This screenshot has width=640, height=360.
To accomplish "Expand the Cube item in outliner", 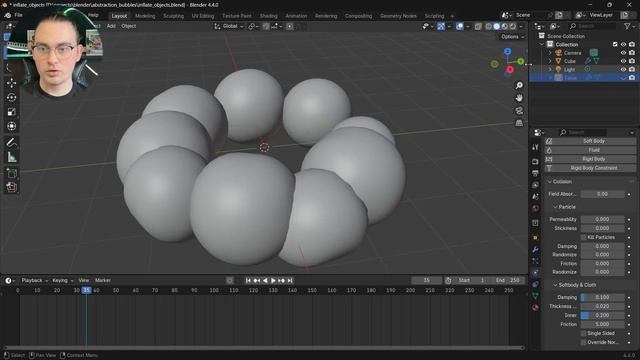I will point(550,61).
